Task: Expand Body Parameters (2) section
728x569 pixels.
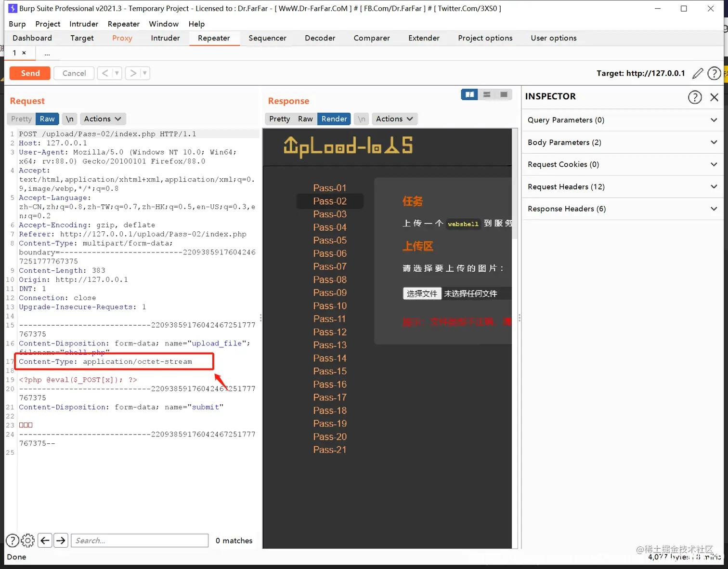Action: 622,142
